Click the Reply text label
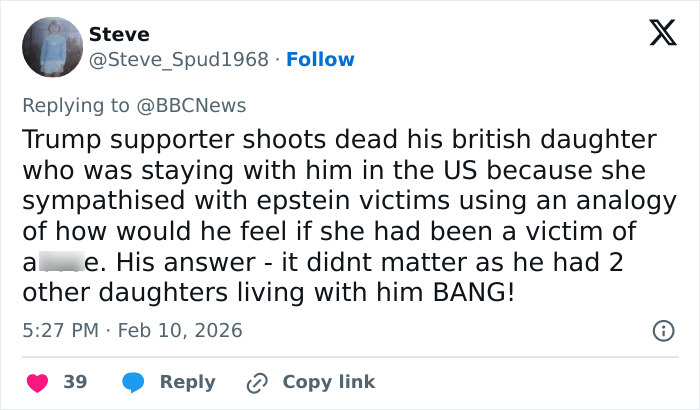Screen dimensions: 700x410 tap(188, 382)
